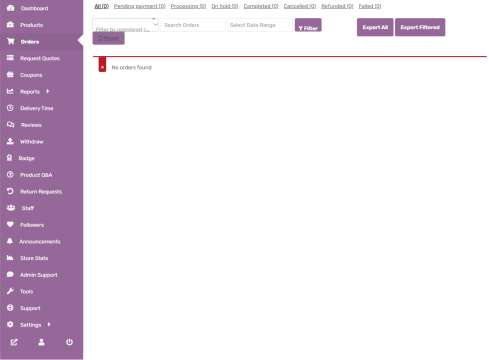This screenshot has width=489, height=360.
Task: Show All (0) orders tab
Action: click(x=102, y=6)
